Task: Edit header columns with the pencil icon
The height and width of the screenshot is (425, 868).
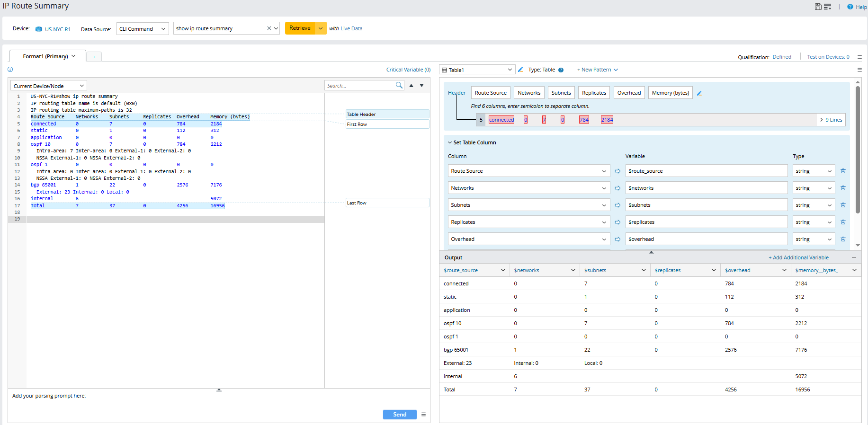Action: click(x=699, y=93)
